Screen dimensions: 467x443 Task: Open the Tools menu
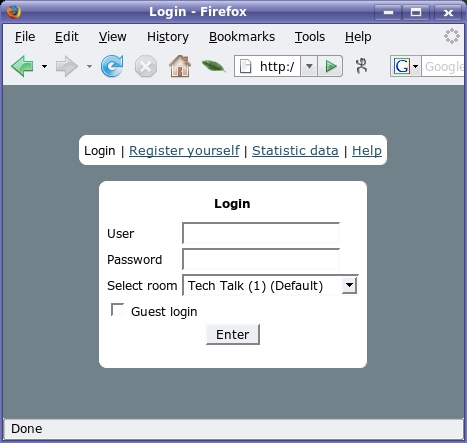click(x=310, y=37)
